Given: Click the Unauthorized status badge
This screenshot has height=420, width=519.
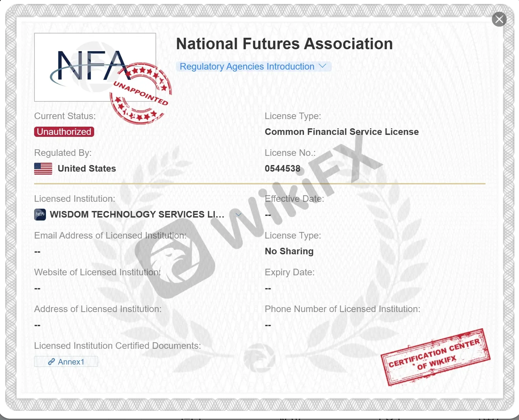Looking at the screenshot, I should pos(64,132).
